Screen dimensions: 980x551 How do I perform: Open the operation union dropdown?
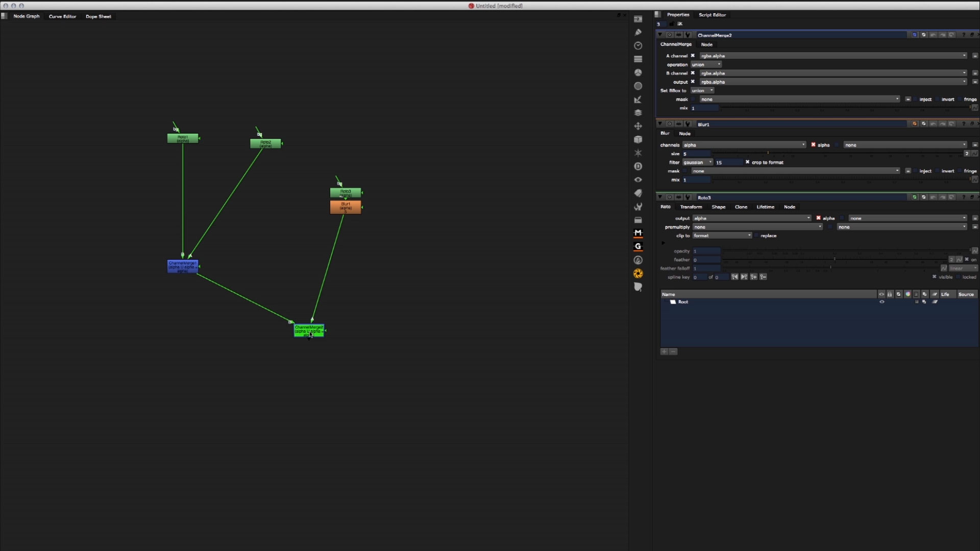706,65
